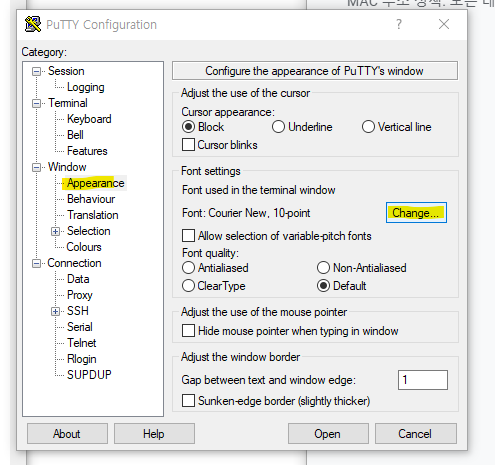Collapse the Connection tree node
Image resolution: width=495 pixels, height=465 pixels.
click(x=36, y=263)
